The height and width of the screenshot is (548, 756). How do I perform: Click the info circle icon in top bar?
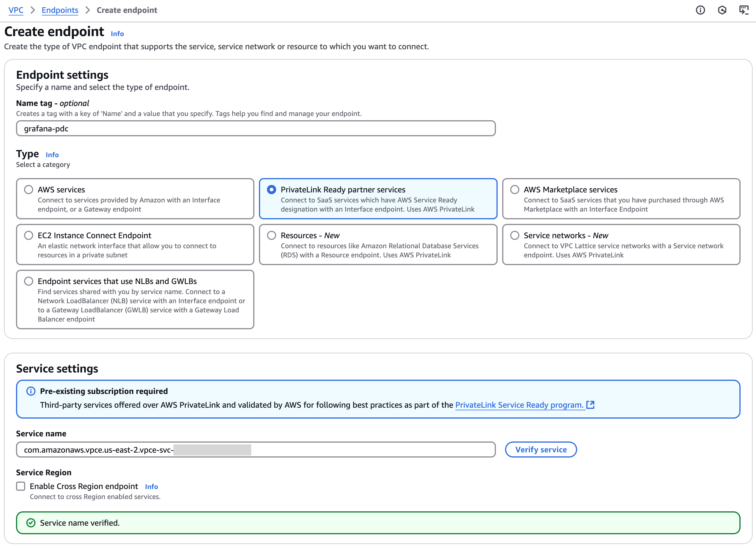click(700, 10)
